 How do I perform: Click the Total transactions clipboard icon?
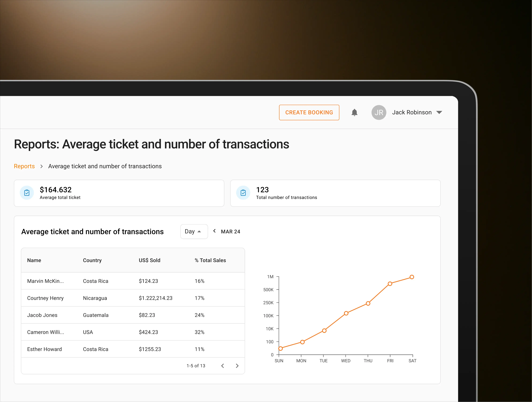click(243, 193)
